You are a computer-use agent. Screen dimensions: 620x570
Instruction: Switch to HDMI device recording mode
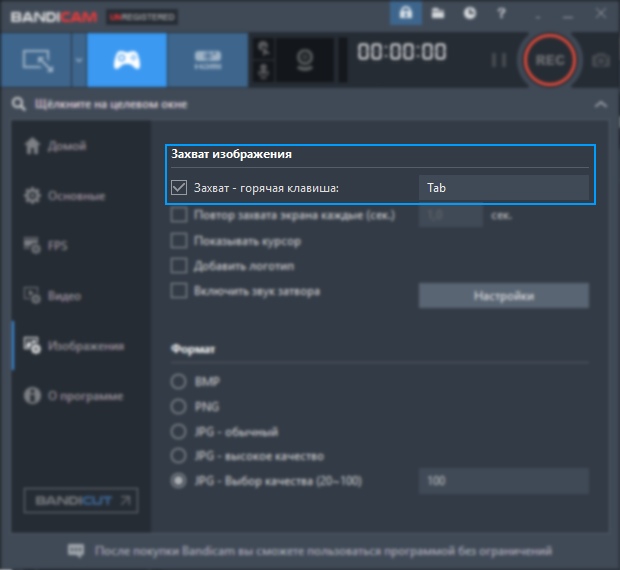208,60
